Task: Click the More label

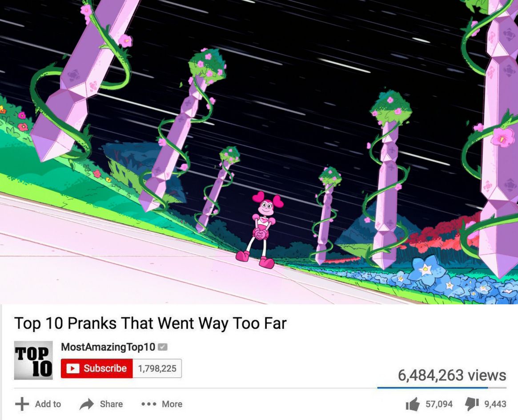Action: coord(172,404)
